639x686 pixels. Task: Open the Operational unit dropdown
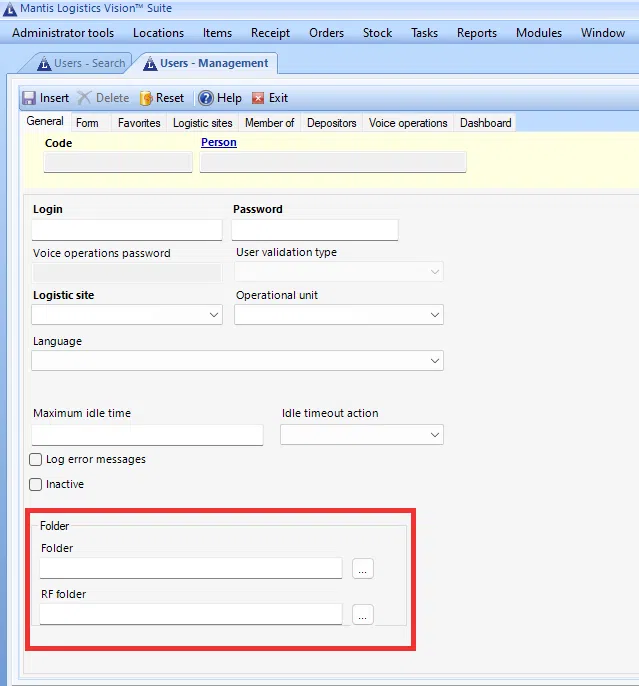pos(435,315)
